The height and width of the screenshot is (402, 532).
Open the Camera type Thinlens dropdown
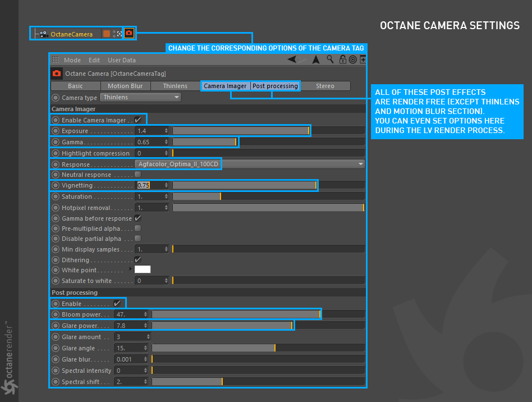coord(140,98)
